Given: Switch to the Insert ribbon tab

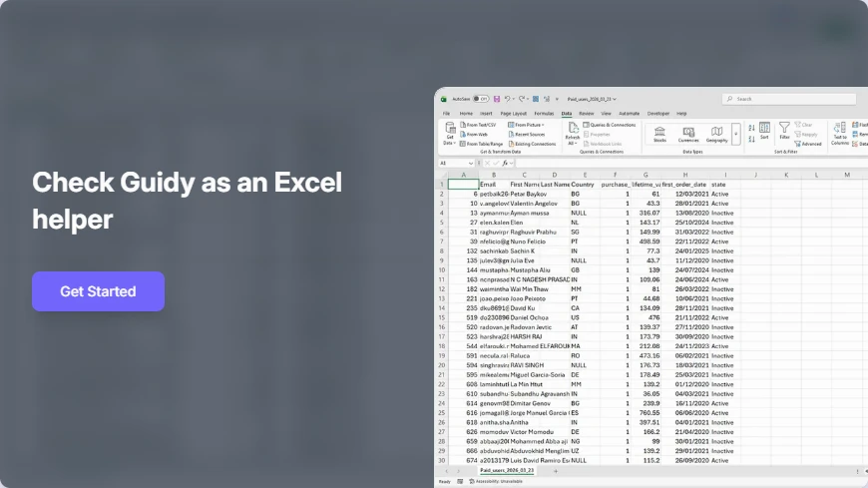Looking at the screenshot, I should click(x=486, y=114).
